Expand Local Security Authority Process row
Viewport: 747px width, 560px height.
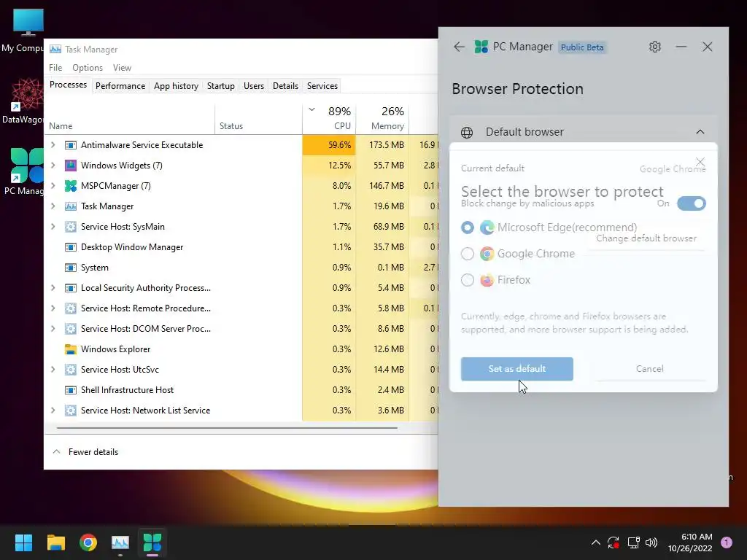pyautogui.click(x=53, y=288)
